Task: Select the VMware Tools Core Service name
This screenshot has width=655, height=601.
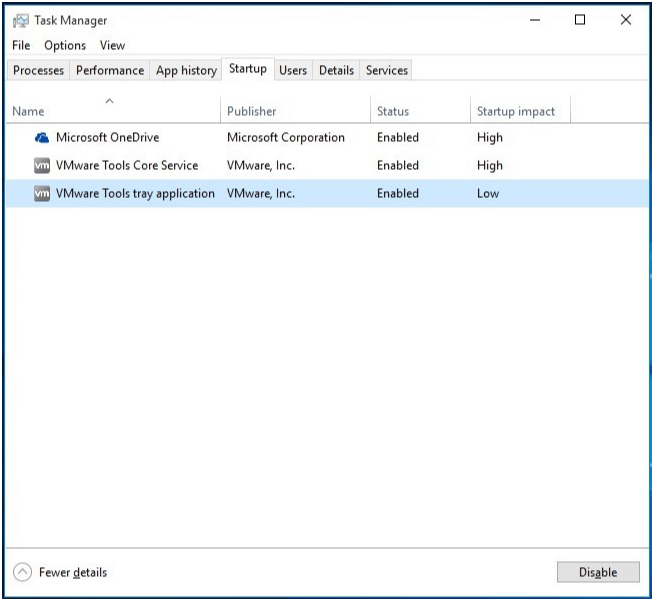Action: point(127,165)
